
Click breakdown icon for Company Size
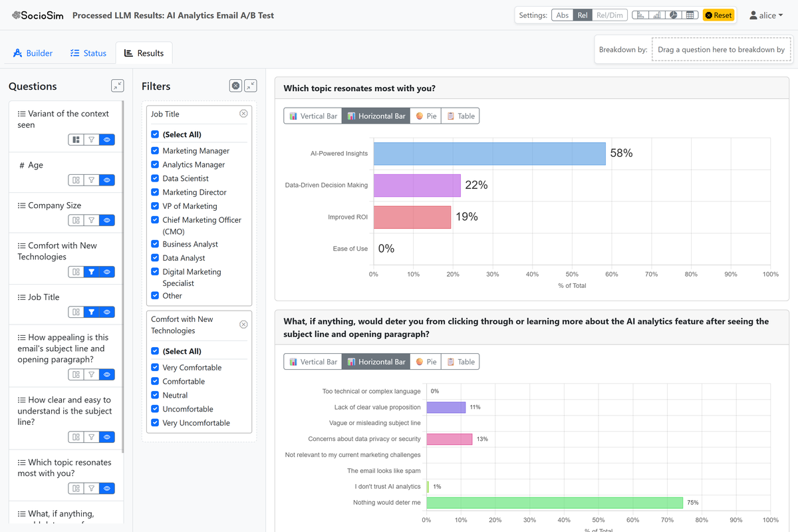point(76,220)
